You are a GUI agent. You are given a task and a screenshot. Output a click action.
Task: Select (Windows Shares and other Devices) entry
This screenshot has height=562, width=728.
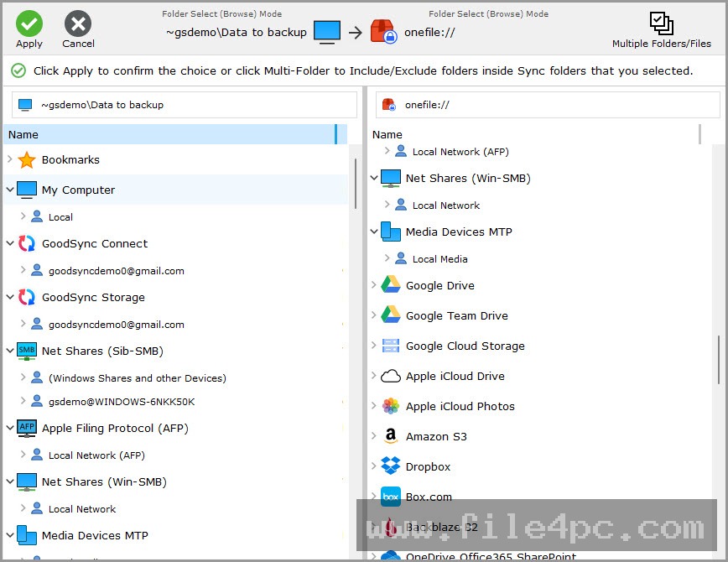point(137,378)
